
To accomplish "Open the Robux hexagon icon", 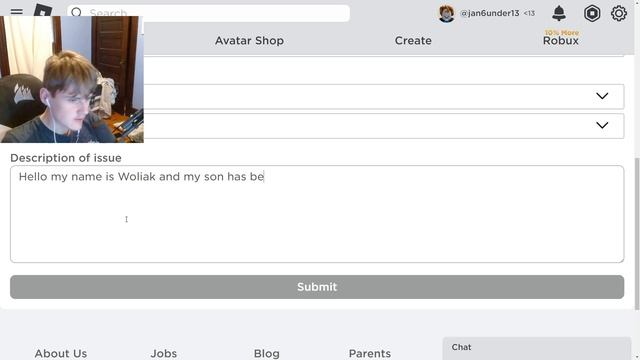I will coord(592,13).
